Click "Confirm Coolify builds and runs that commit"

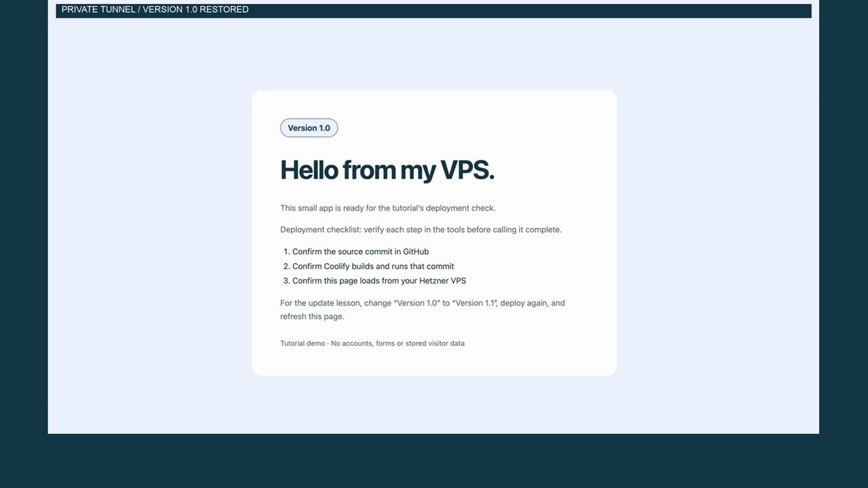pyautogui.click(x=373, y=266)
